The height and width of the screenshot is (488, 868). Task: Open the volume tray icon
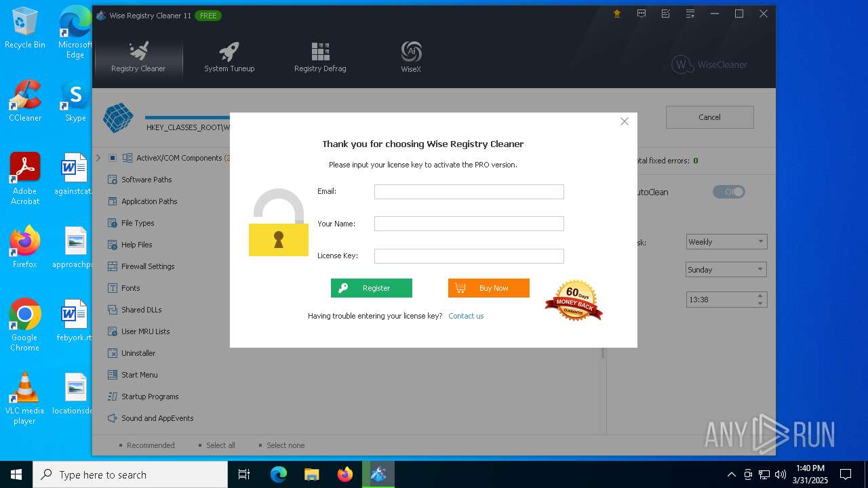[781, 474]
